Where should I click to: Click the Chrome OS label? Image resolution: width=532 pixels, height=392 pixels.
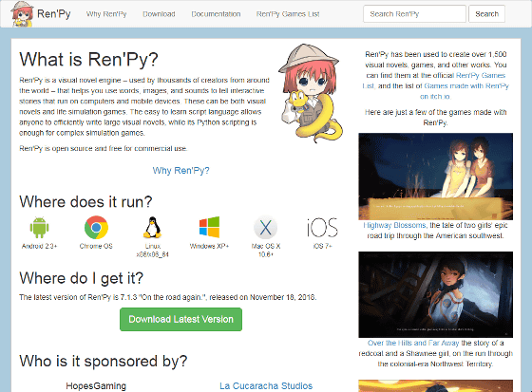tap(96, 246)
